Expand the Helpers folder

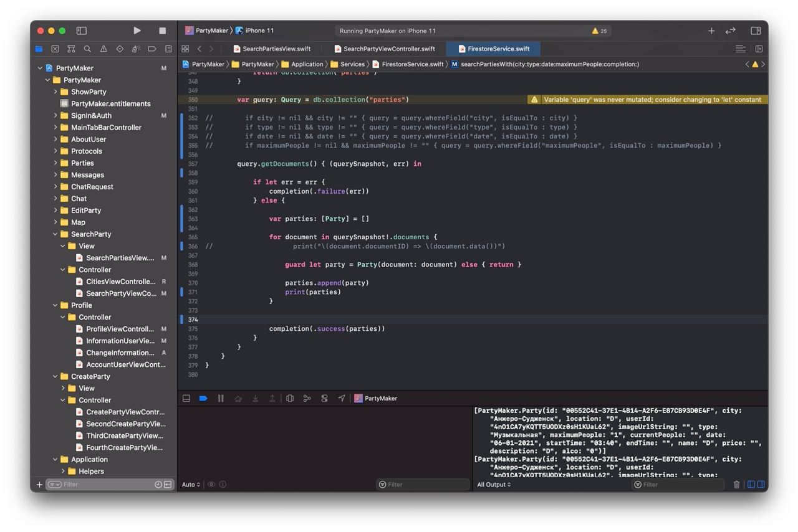(x=63, y=472)
